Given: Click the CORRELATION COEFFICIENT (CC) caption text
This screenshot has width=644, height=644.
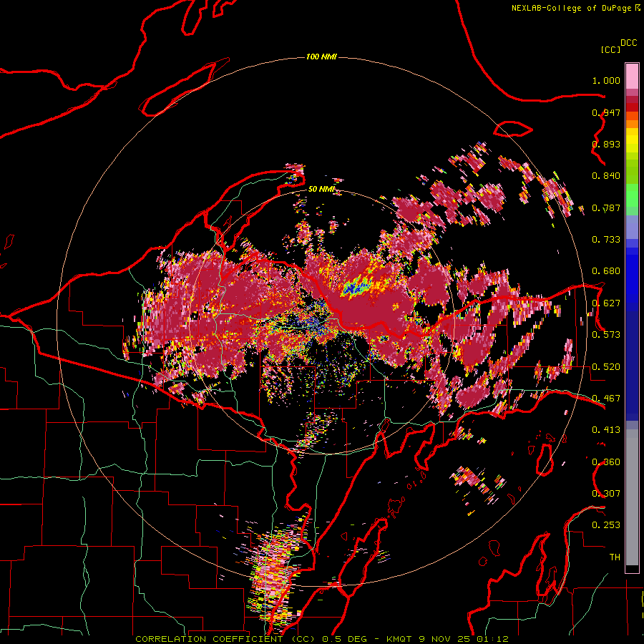Looking at the screenshot, I should 225,639.
